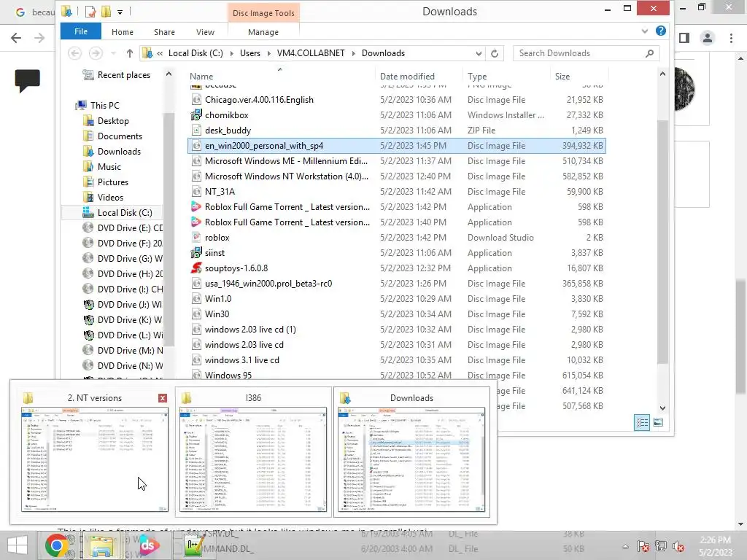Switch to Details view using the view icon

click(642, 422)
